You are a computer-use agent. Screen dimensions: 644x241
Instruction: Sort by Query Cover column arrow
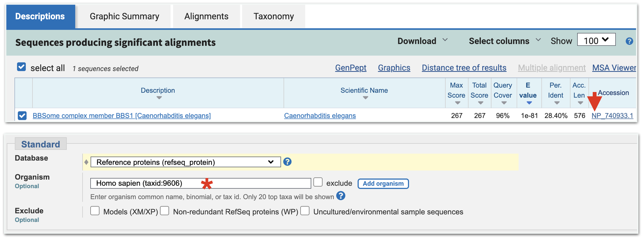click(504, 103)
